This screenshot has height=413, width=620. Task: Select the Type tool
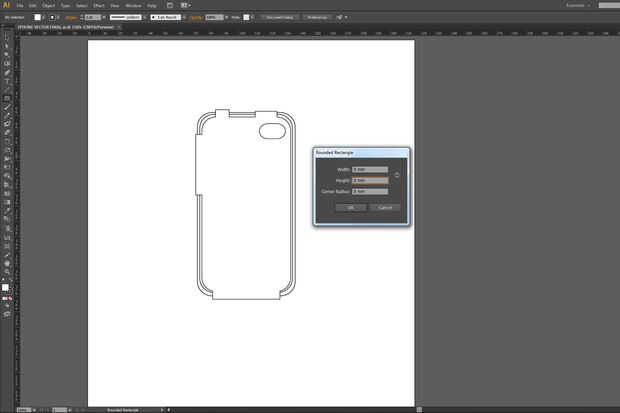pyautogui.click(x=7, y=82)
